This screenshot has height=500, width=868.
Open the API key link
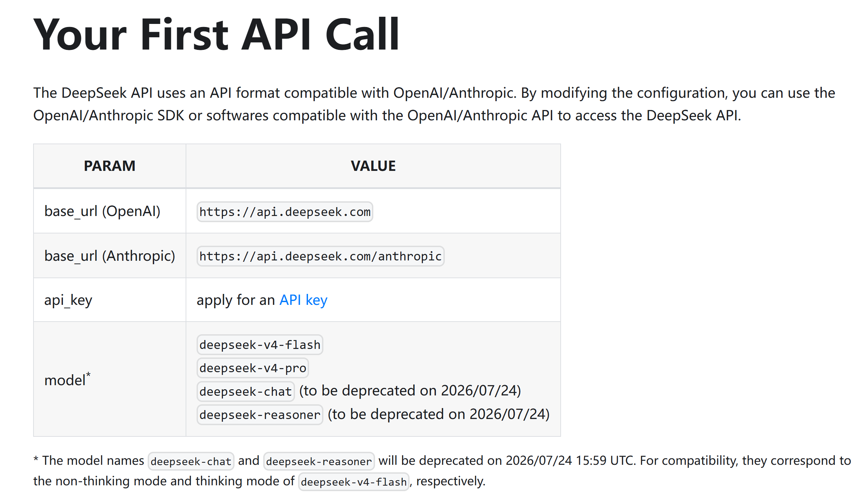click(303, 300)
